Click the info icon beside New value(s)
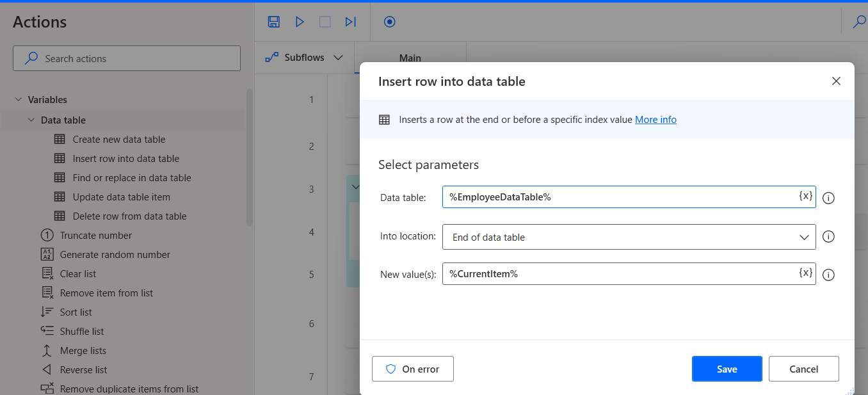This screenshot has height=395, width=868. click(x=828, y=275)
